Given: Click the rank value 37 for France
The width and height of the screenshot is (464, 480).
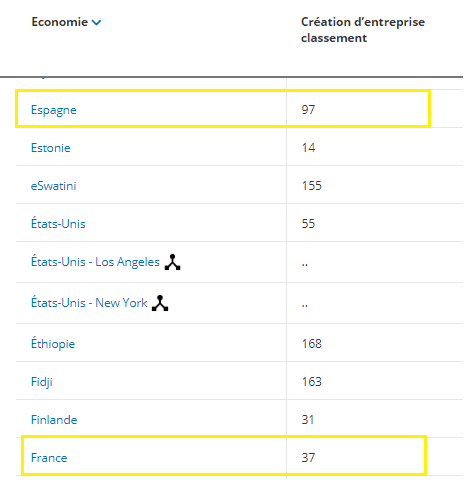Looking at the screenshot, I should tap(308, 458).
